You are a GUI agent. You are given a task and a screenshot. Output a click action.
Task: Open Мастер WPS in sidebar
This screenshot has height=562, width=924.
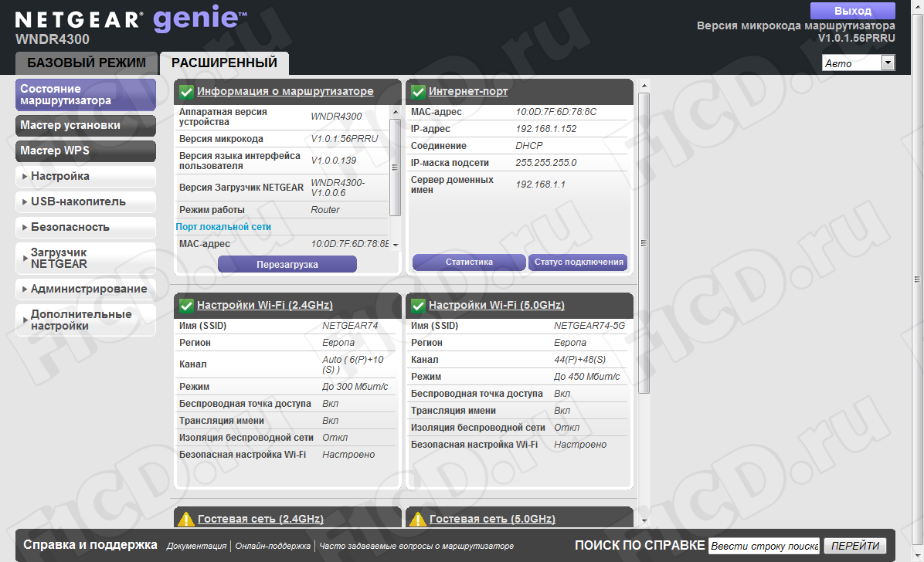[86, 151]
